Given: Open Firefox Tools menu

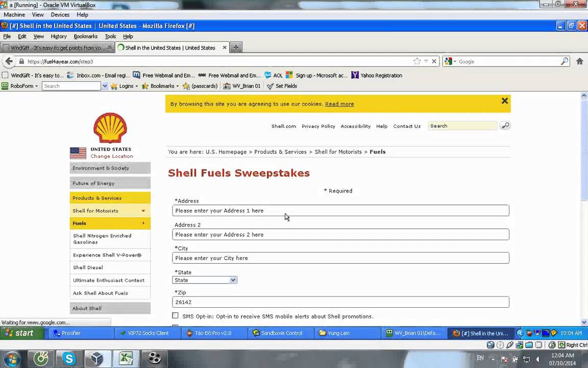Looking at the screenshot, I should [110, 36].
